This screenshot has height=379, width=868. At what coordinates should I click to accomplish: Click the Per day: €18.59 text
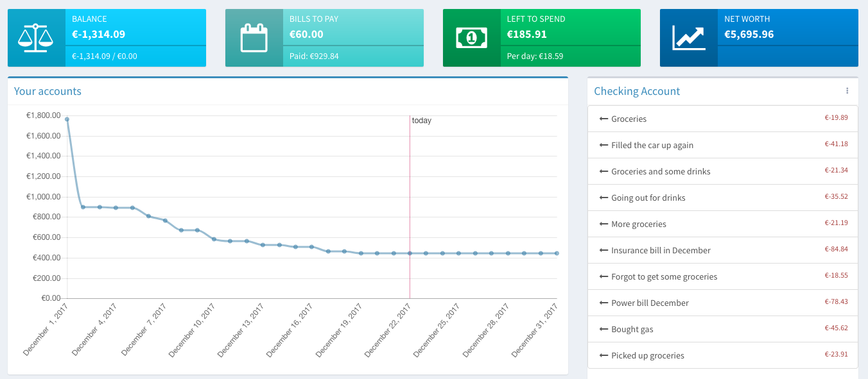pos(535,56)
